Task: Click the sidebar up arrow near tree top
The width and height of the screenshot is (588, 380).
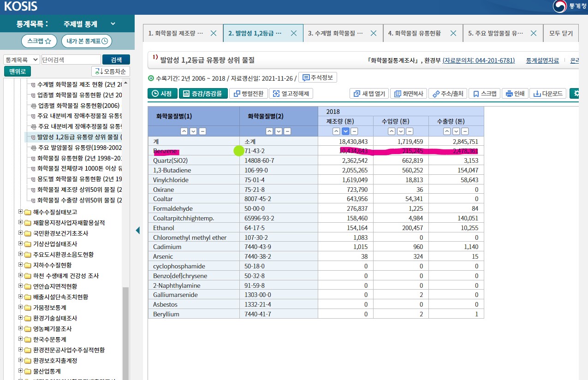Action: click(x=125, y=83)
